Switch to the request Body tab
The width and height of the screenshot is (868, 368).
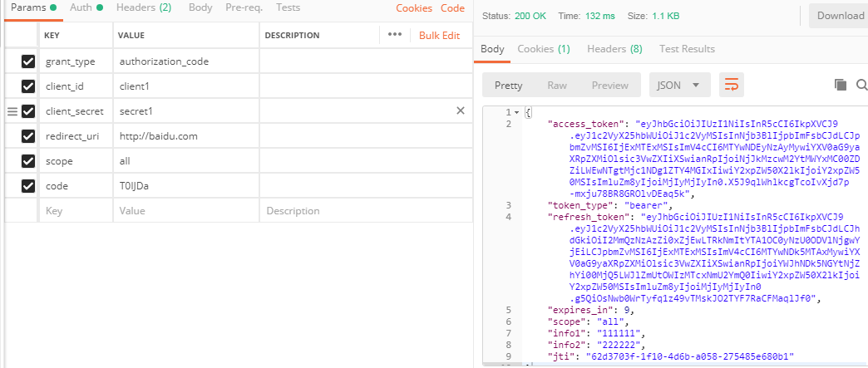pyautogui.click(x=200, y=7)
